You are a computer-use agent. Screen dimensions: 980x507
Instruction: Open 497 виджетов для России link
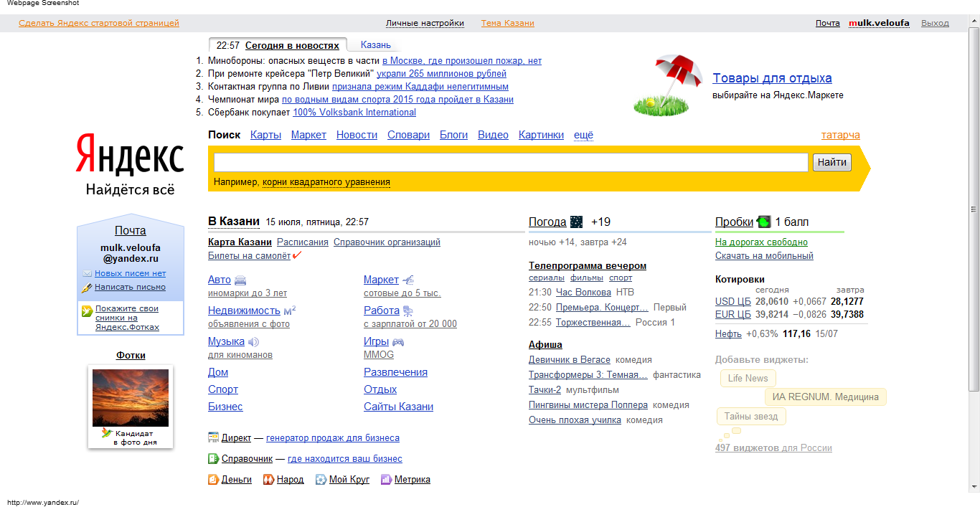(x=773, y=447)
